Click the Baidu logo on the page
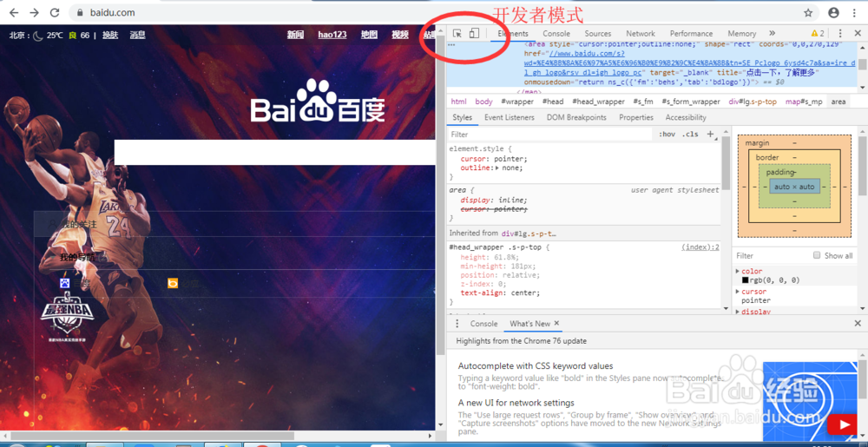This screenshot has height=447, width=868. [x=318, y=102]
